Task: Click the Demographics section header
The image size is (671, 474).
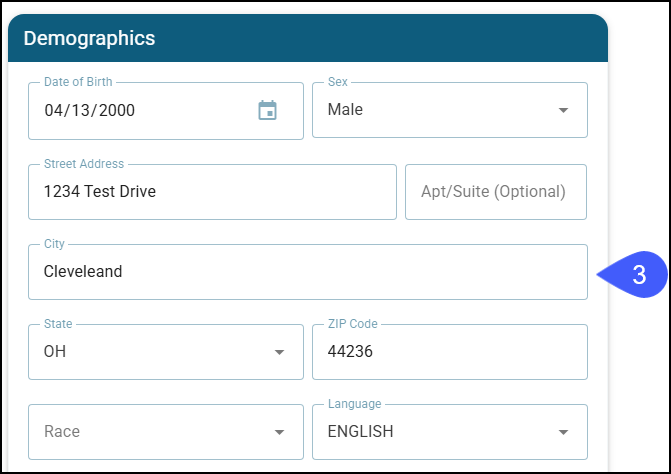Action: pos(89,39)
